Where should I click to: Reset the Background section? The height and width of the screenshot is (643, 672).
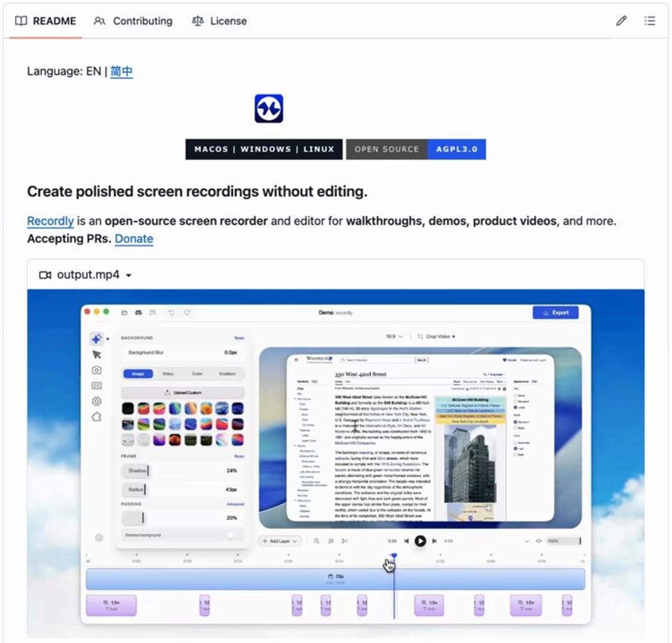(239, 338)
